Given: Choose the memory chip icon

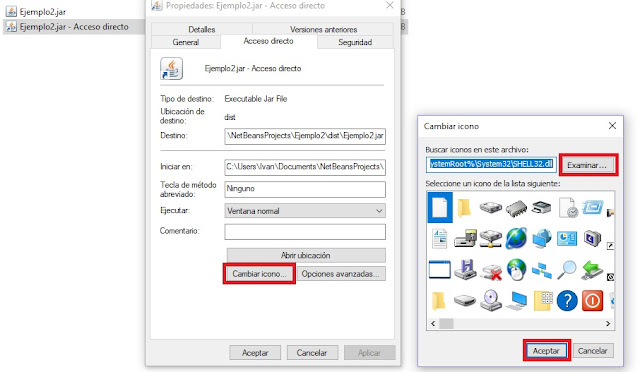Looking at the screenshot, I should click(516, 208).
